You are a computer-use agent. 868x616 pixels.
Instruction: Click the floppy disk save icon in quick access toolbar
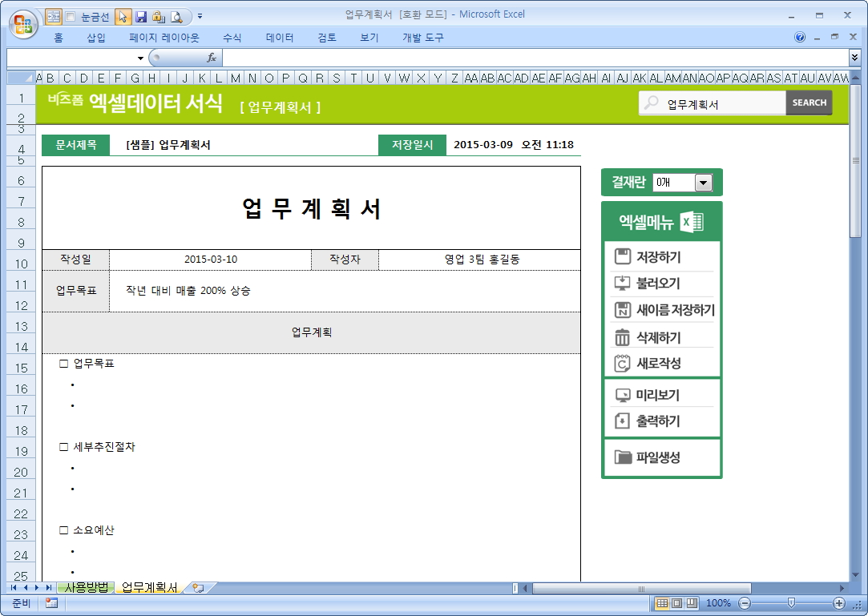click(141, 17)
